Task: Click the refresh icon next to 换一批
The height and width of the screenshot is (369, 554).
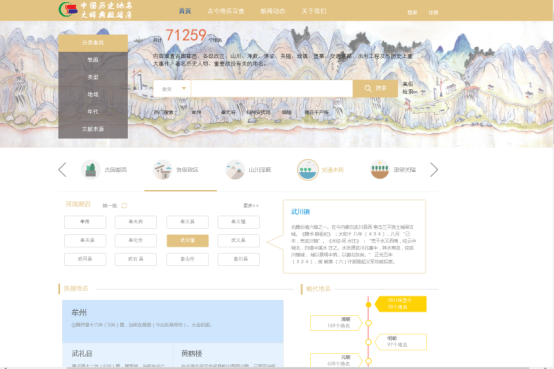Action: pos(124,205)
